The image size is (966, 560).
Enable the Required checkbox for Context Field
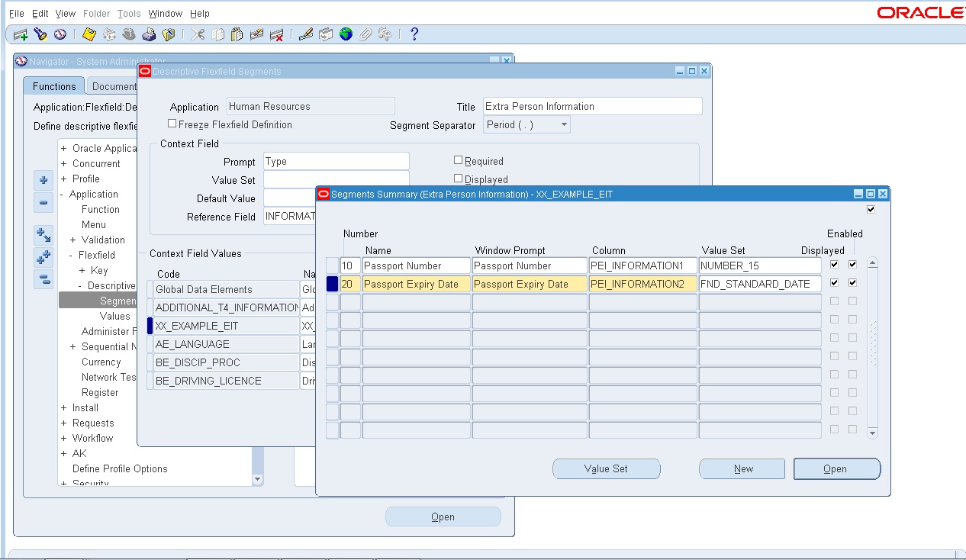(458, 160)
